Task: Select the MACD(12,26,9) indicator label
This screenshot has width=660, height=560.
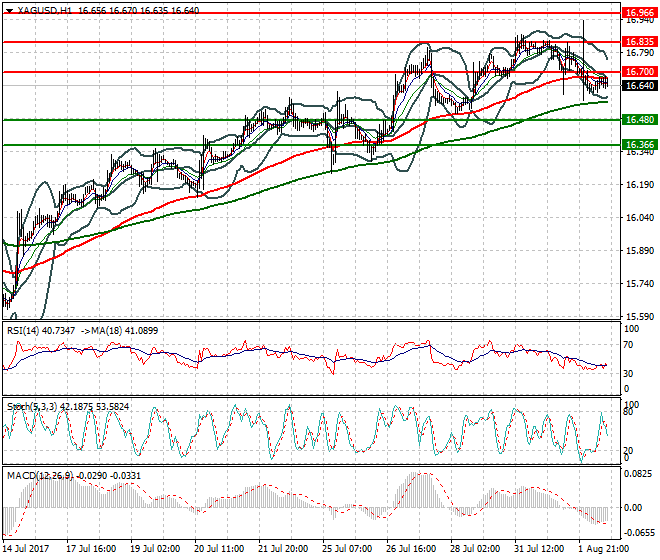Action: 40,475
